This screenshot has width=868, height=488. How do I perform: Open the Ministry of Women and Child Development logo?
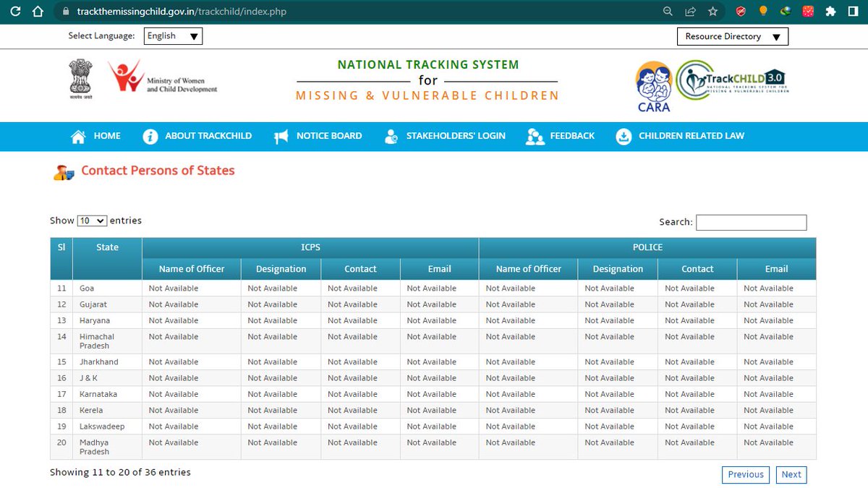point(163,77)
